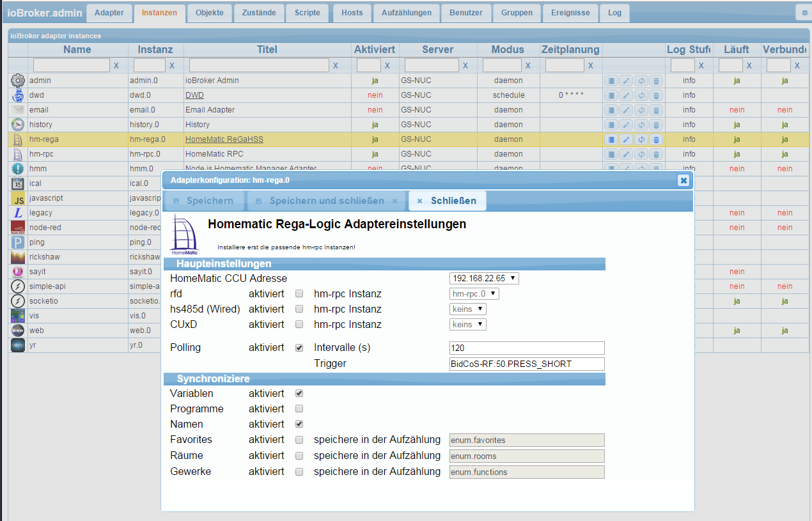Screen dimensions: 812x521
Task: Open config notebook icon for email row
Action: (x=611, y=110)
